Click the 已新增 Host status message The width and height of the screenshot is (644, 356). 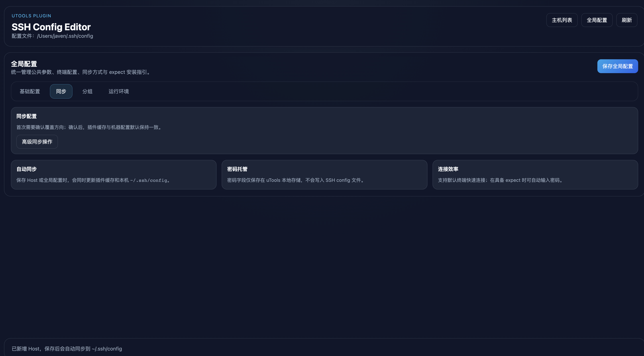coord(67,349)
